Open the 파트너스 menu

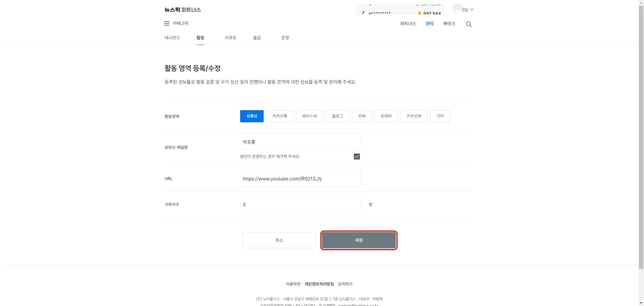pyautogui.click(x=408, y=24)
